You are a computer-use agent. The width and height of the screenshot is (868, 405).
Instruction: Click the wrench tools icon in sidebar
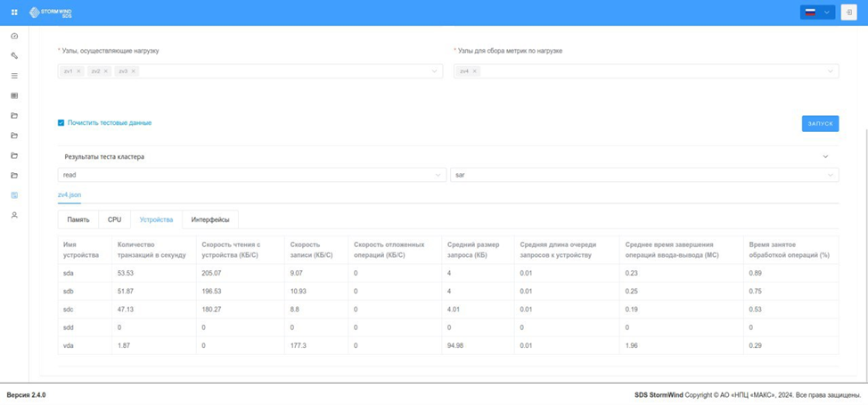pos(14,56)
